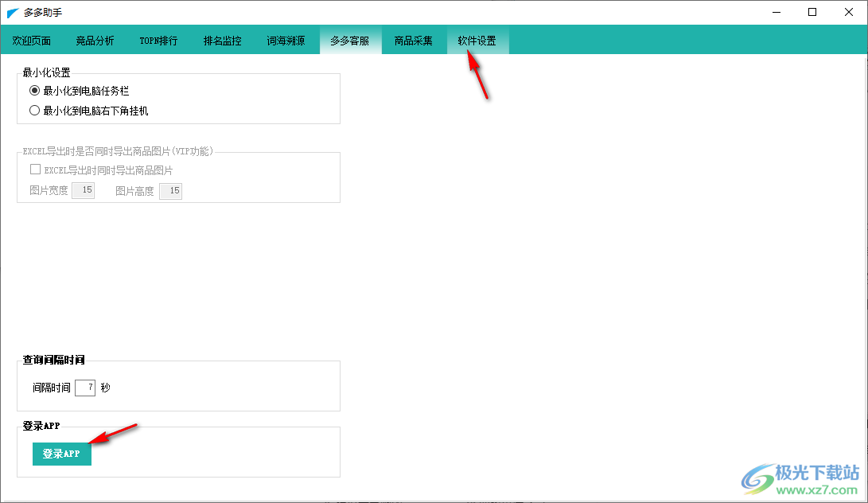This screenshot has width=868, height=503.
Task: Open the 商品采集 tab
Action: click(x=413, y=41)
